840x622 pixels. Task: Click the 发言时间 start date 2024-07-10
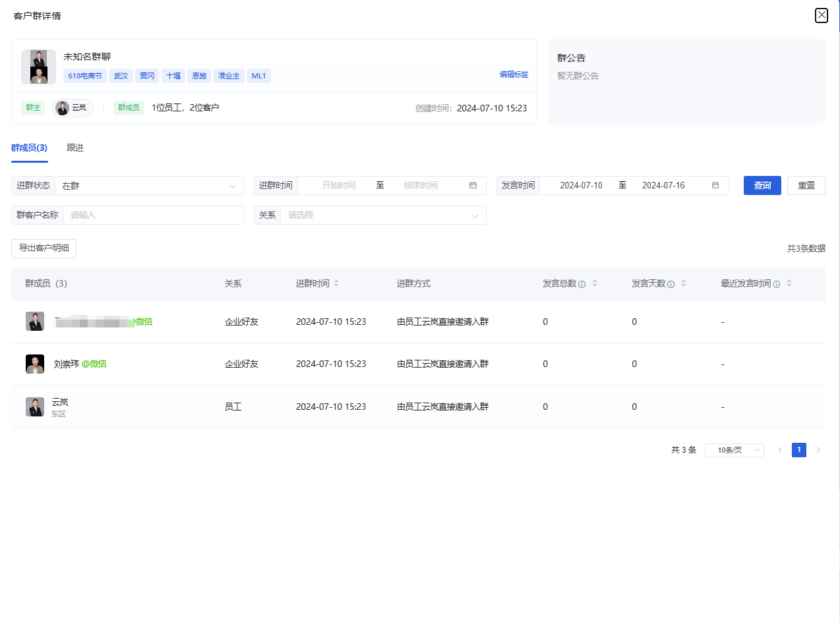(x=581, y=185)
